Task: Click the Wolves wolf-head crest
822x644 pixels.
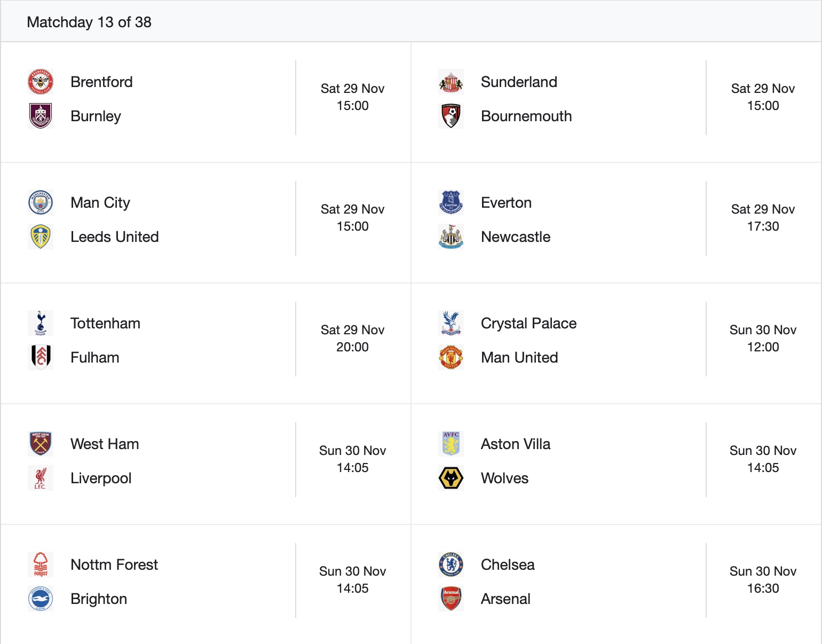Action: click(x=451, y=478)
